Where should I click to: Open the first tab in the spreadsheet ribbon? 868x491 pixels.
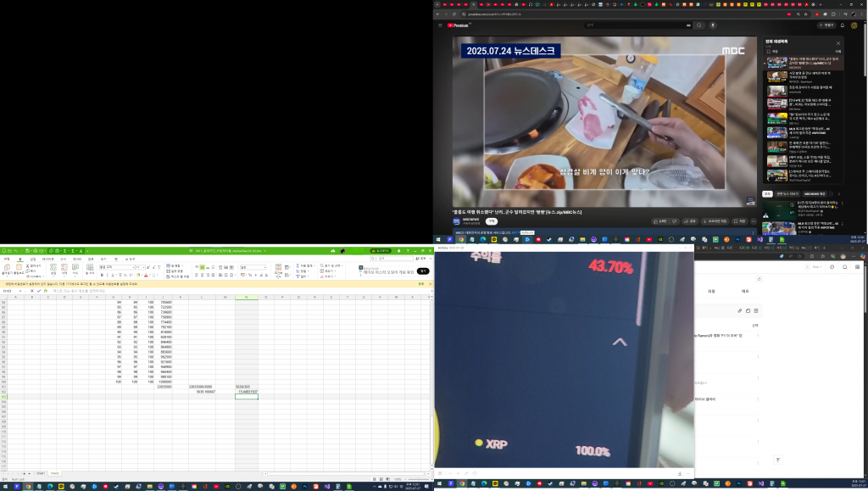click(x=7, y=259)
